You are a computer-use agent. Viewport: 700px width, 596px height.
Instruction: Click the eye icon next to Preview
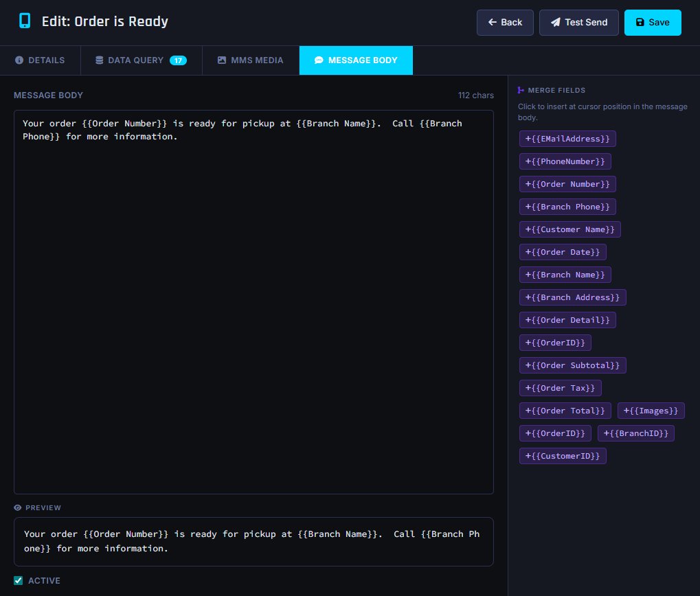(18, 507)
